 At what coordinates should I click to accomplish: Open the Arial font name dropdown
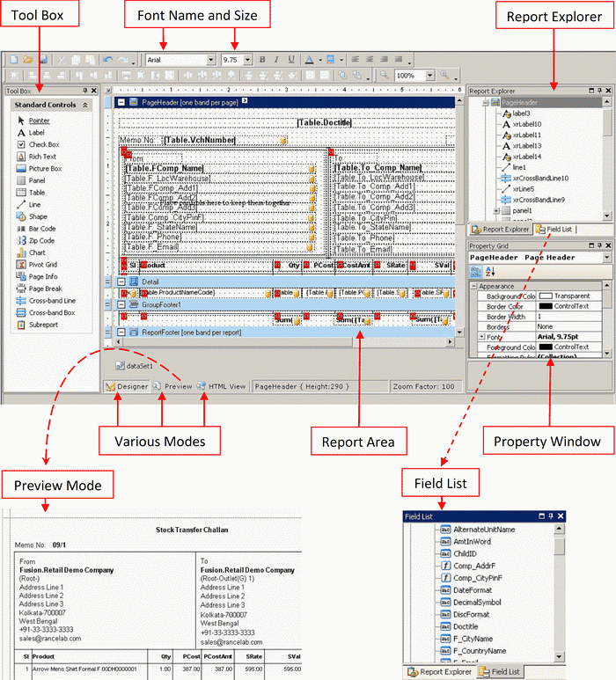(x=211, y=60)
